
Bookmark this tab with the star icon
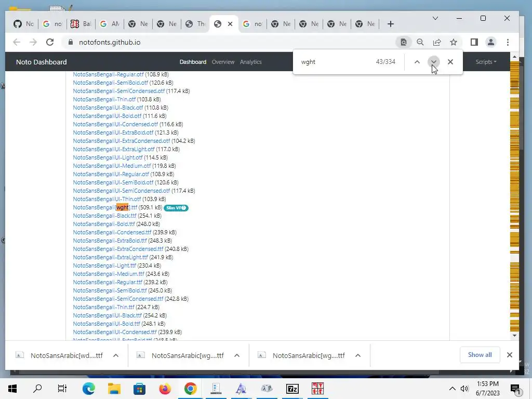453,42
